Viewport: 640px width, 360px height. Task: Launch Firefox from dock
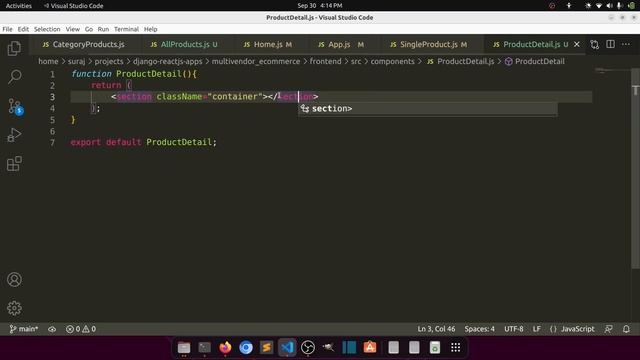[225, 347]
